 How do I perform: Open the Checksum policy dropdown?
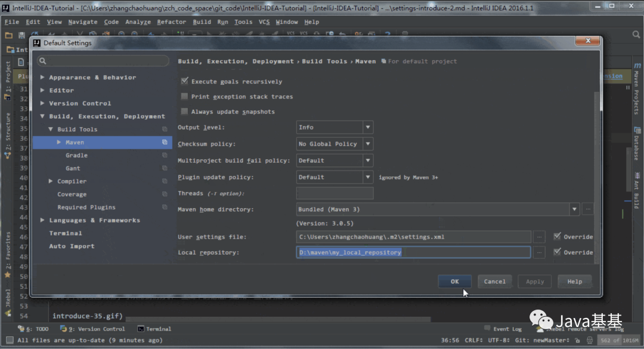point(368,144)
